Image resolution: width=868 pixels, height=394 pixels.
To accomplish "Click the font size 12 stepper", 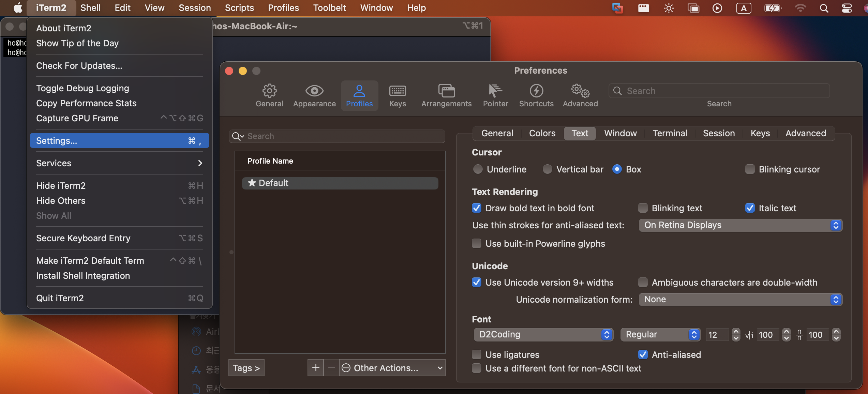I will [x=736, y=335].
